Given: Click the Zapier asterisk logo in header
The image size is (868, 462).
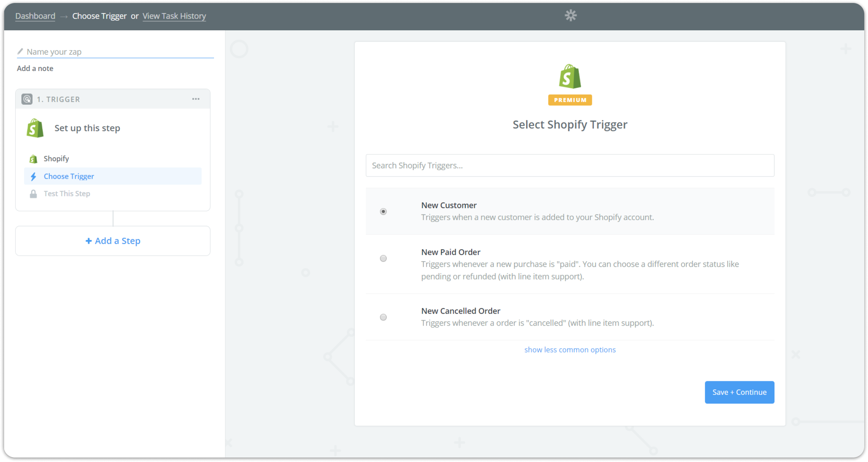Looking at the screenshot, I should coord(571,16).
